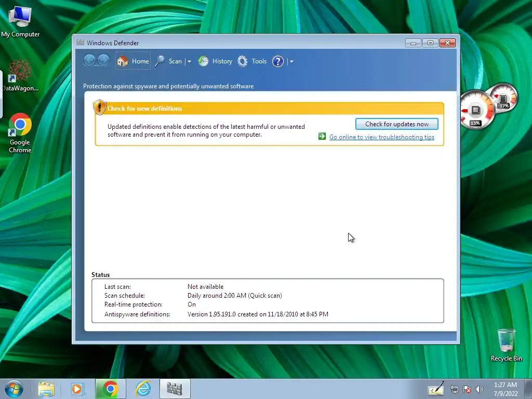
Task: Click the volume speaker tray icon
Action: pos(479,389)
